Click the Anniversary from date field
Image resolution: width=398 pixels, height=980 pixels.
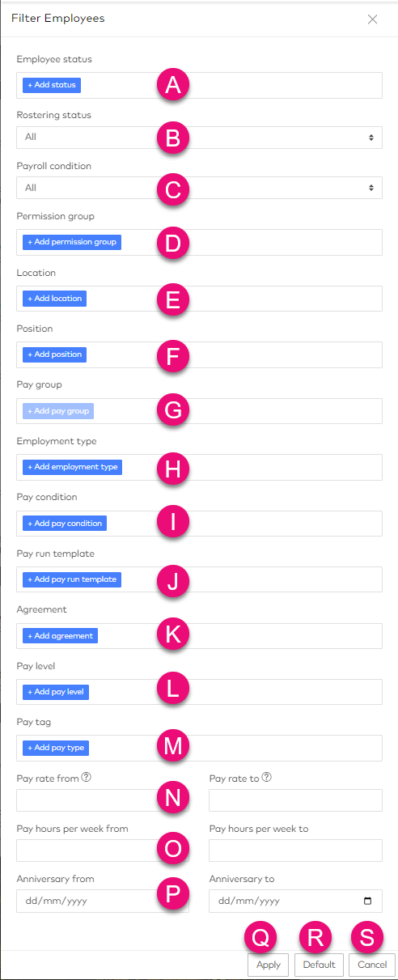(103, 902)
